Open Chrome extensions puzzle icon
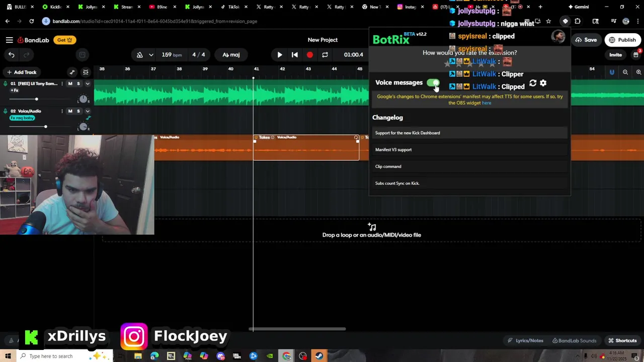This screenshot has height=362, width=644. point(577,21)
